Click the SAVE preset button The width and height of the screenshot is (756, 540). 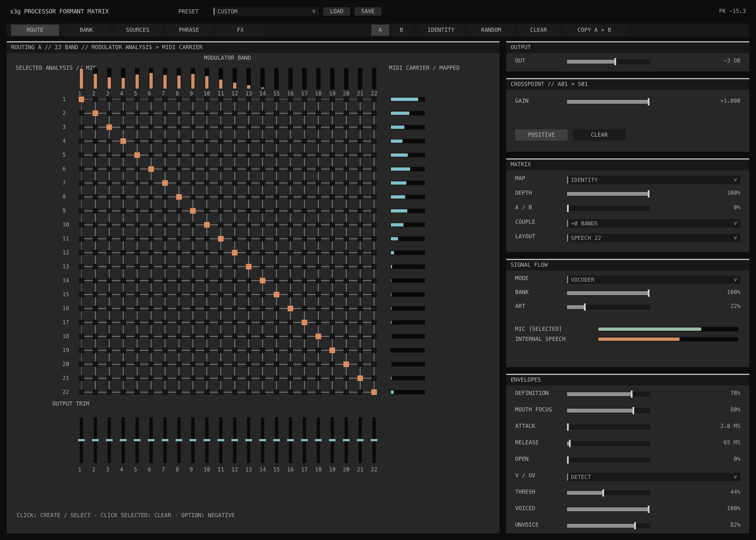pyautogui.click(x=368, y=11)
